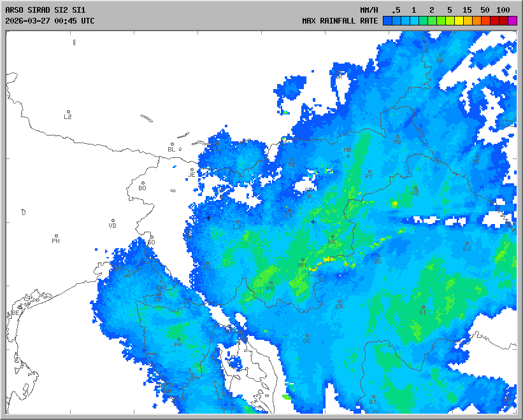Viewport: 523px width, 420px height.
Task: Pick the yellow legend swatch
Action: pos(459,20)
